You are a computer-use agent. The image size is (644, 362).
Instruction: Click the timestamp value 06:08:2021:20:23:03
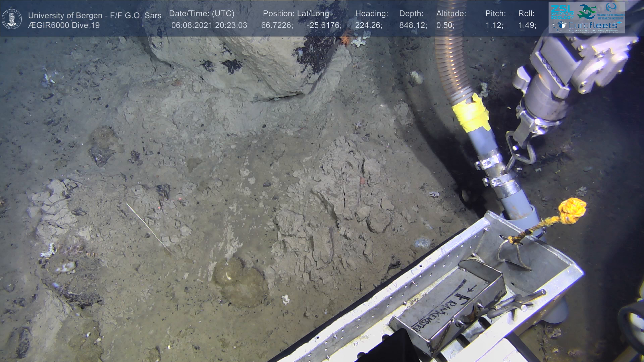[209, 25]
